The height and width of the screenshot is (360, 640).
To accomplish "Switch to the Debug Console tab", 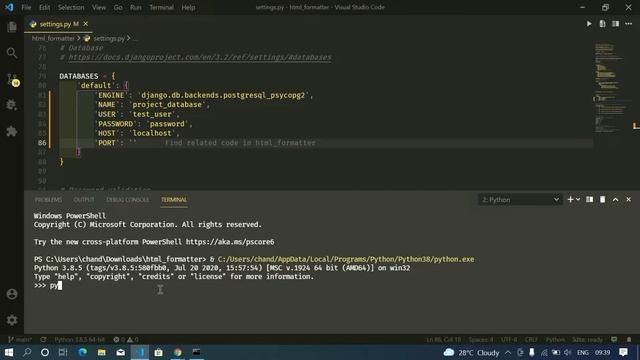I will (127, 200).
